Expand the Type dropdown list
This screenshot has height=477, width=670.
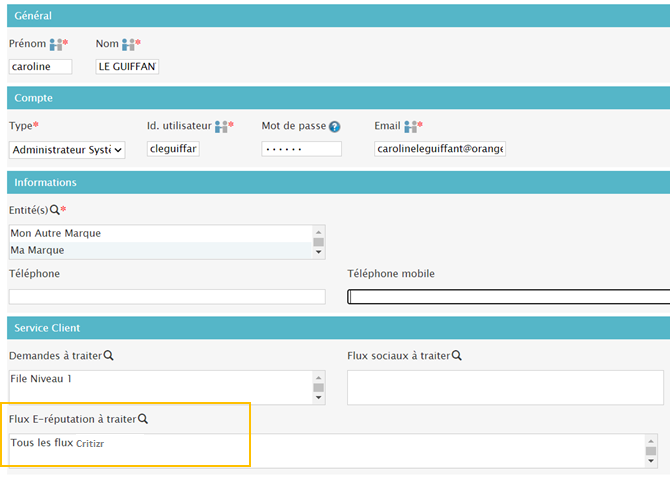coord(67,149)
